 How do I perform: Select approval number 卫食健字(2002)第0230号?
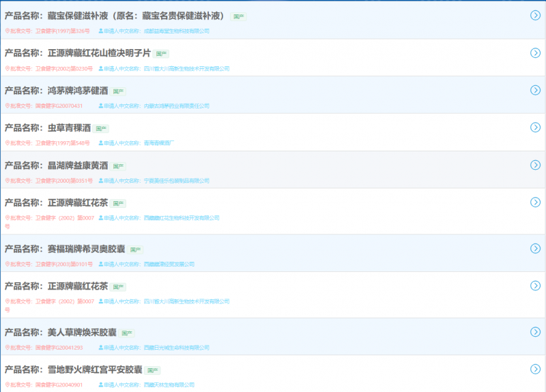pos(64,69)
